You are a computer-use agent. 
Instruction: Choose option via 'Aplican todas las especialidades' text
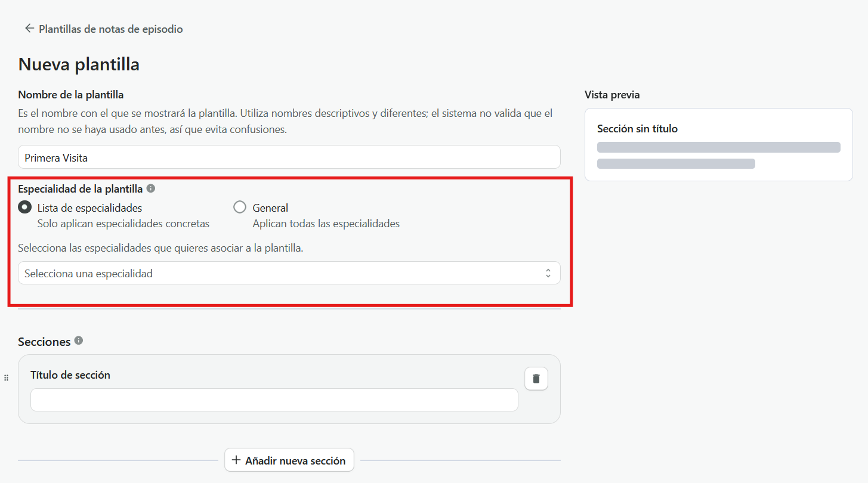tap(326, 224)
